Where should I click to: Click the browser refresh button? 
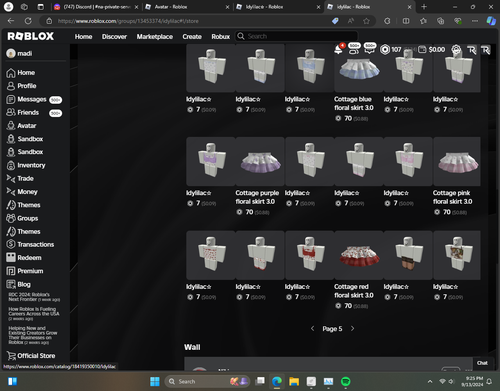[x=28, y=21]
